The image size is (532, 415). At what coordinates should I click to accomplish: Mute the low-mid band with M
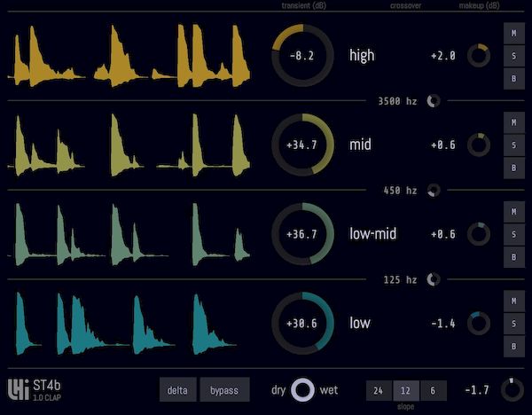click(x=514, y=212)
